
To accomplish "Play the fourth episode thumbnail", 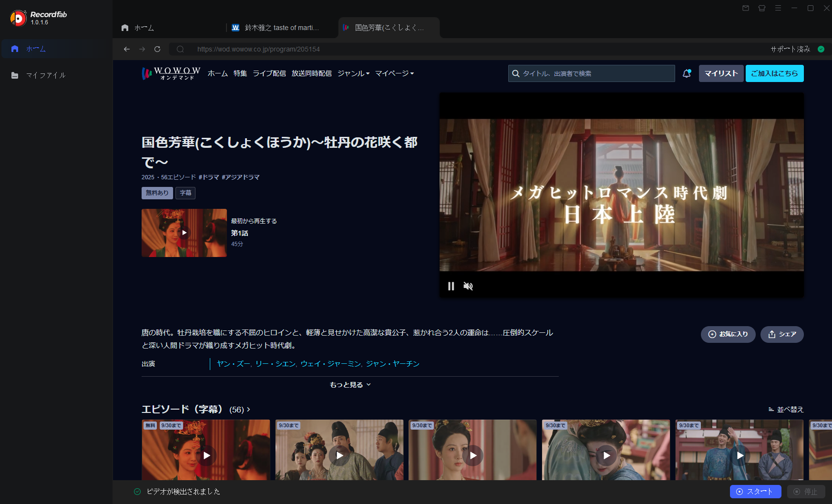I will tap(606, 450).
